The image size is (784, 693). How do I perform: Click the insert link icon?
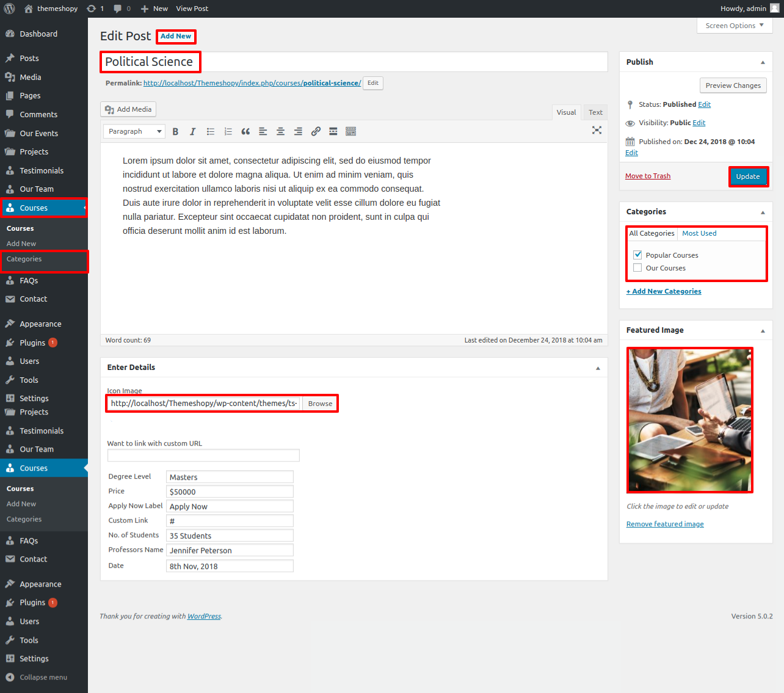(x=316, y=131)
